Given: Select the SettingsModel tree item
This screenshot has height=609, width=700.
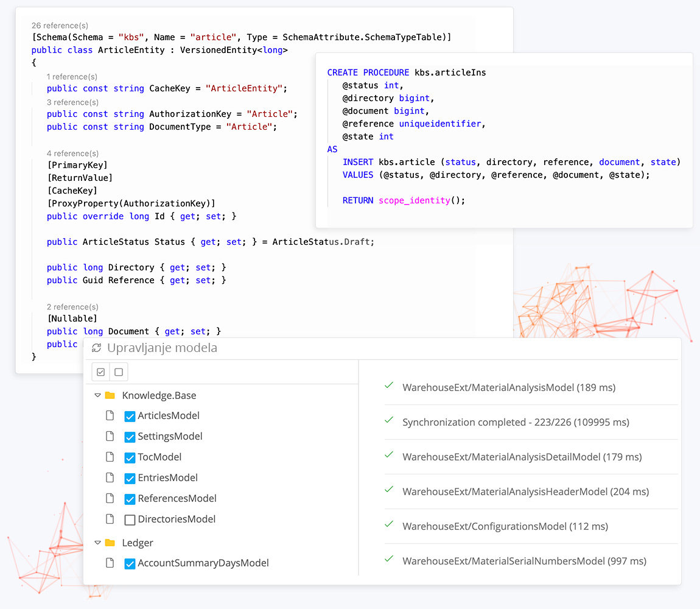Looking at the screenshot, I should 170,437.
